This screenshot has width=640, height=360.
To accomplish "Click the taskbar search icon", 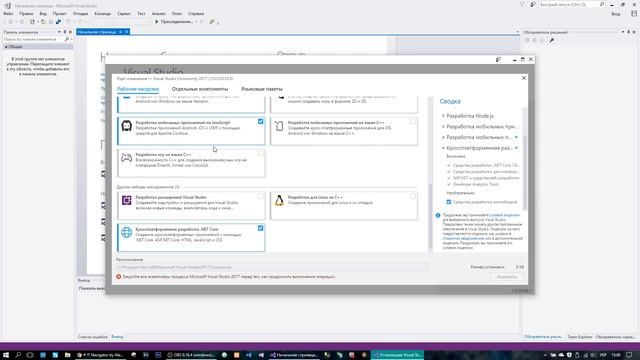I will [x=18, y=355].
